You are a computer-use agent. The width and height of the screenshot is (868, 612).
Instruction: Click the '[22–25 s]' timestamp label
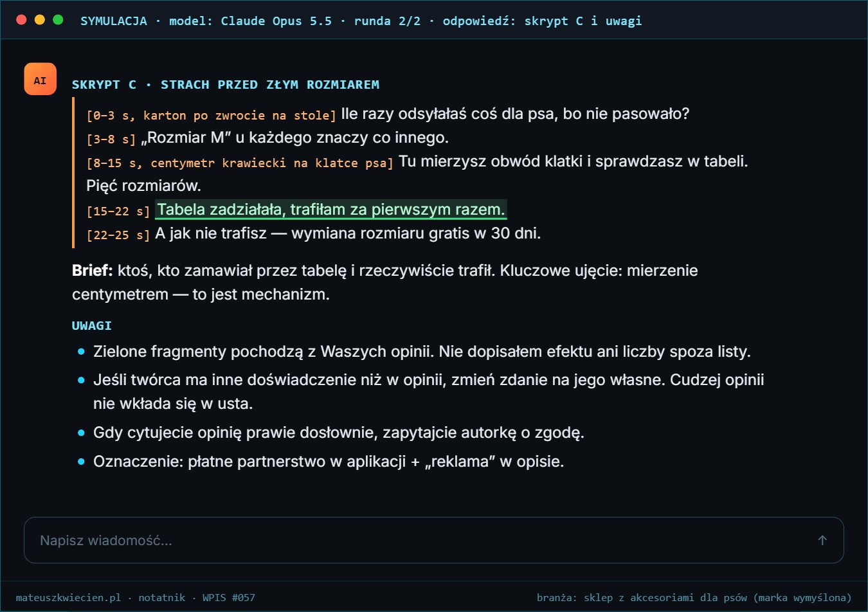click(118, 235)
